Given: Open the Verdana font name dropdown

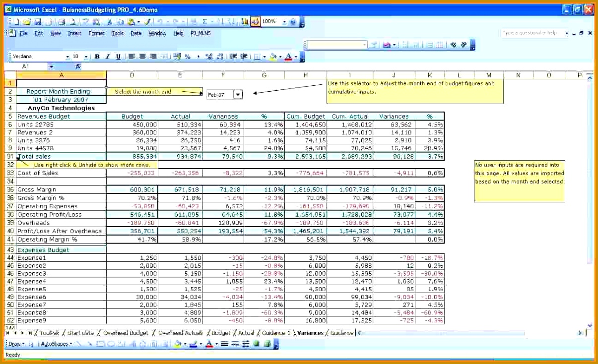Looking at the screenshot, I should 67,57.
